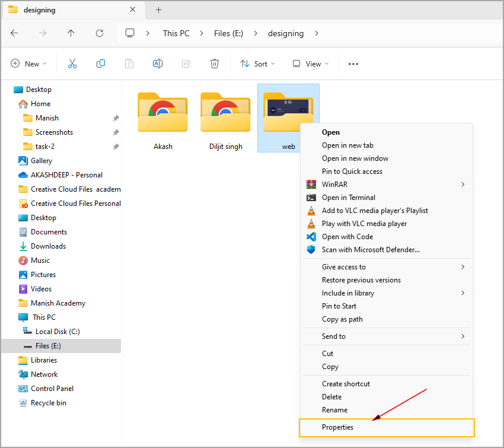504x448 pixels.
Task: Open the View dropdown
Action: pyautogui.click(x=310, y=64)
